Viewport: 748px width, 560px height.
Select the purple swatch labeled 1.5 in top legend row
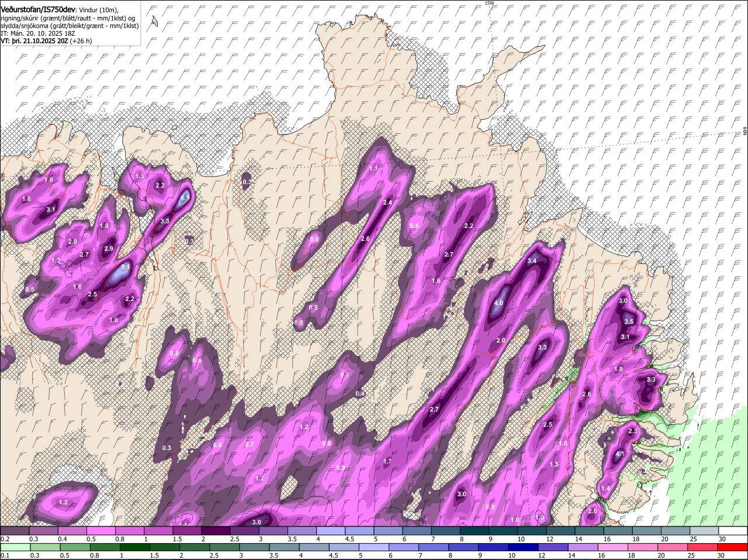pos(187,531)
